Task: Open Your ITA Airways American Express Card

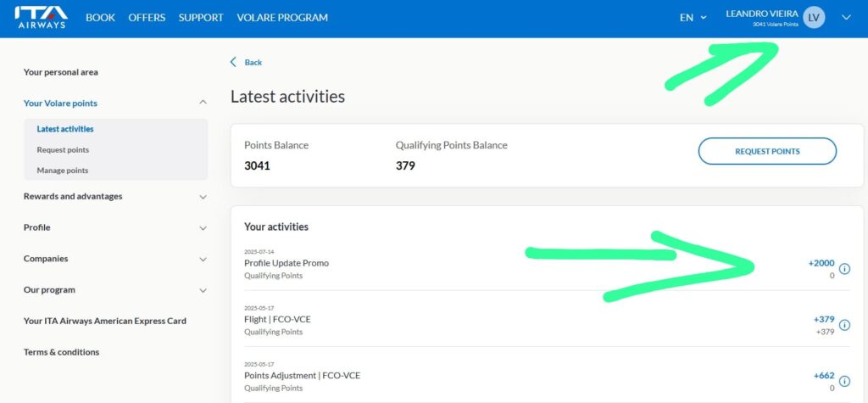Action: coord(105,321)
